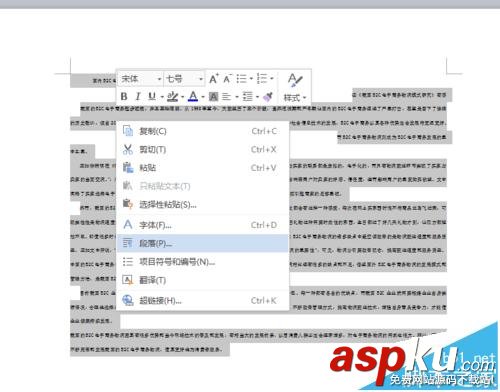Choose 选择性粘贴(S)... menu entry

[x=203, y=204]
